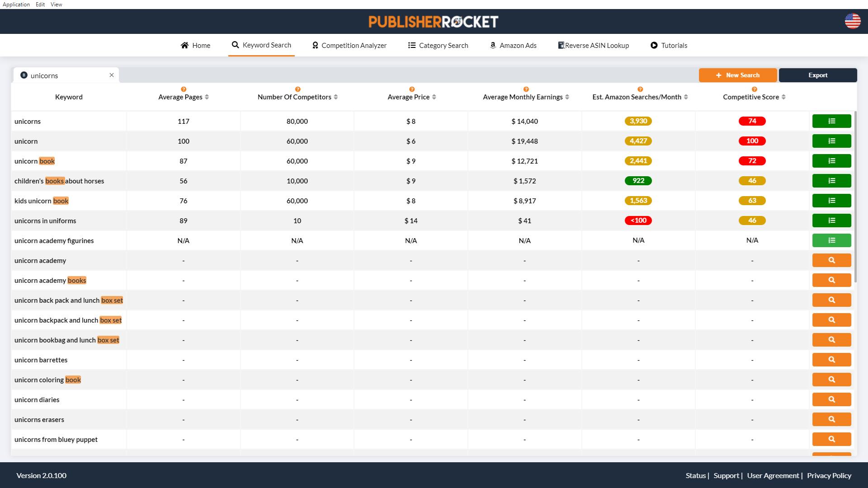Open competitor list for "unicorn" row
This screenshot has width=868, height=488.
pyautogui.click(x=831, y=141)
